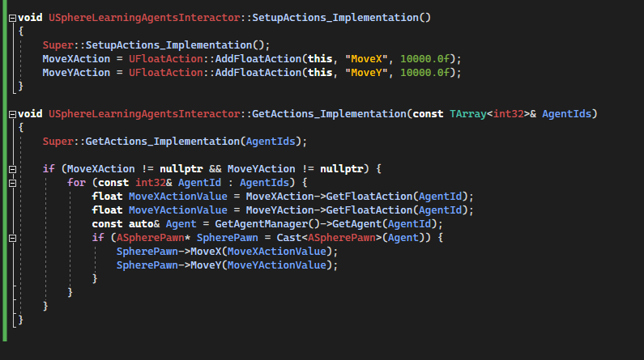644x360 pixels.
Task: Collapse the nullptr if-statement fold box
Action: tap(12, 169)
